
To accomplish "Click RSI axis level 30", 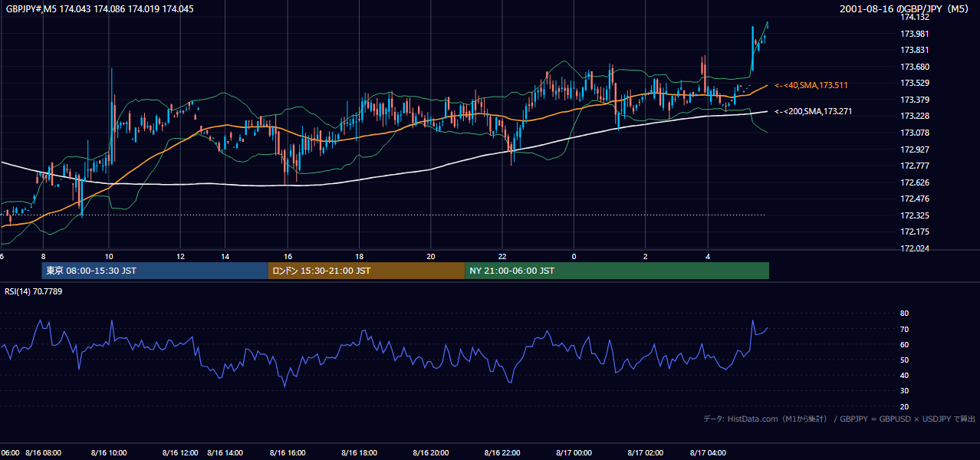I will click(904, 391).
